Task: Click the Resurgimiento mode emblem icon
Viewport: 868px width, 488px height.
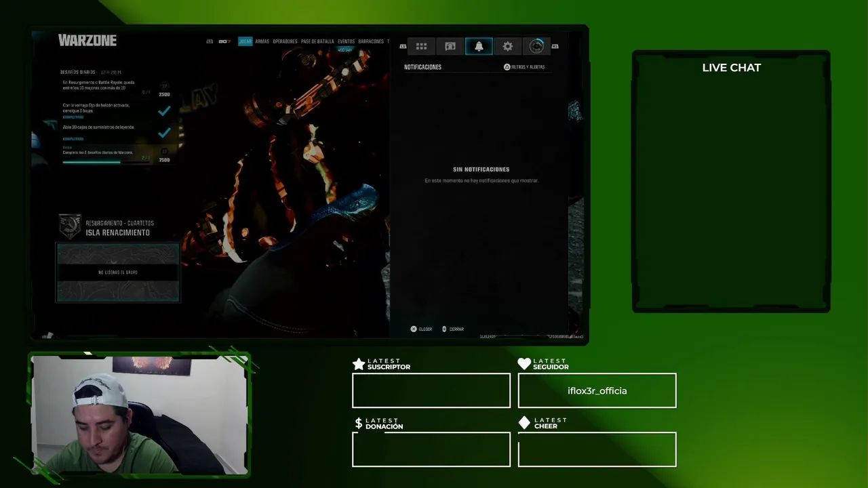Action: point(69,226)
